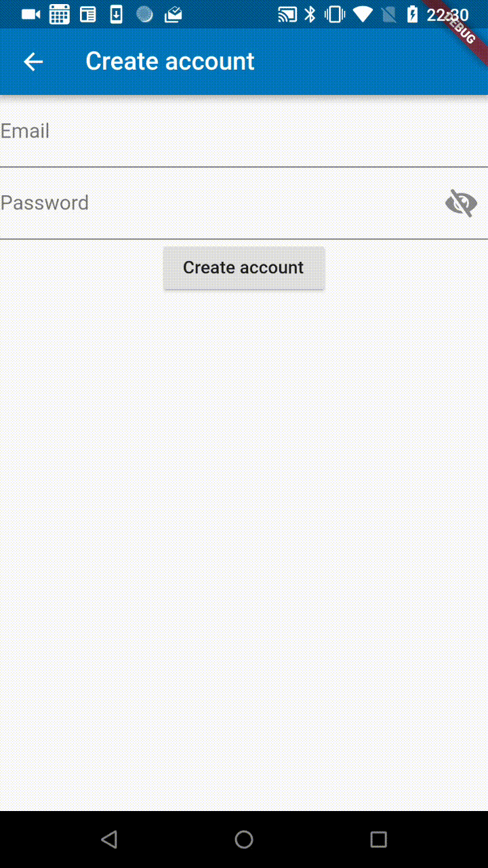Focus the Email input field
488x868 pixels.
(244, 132)
